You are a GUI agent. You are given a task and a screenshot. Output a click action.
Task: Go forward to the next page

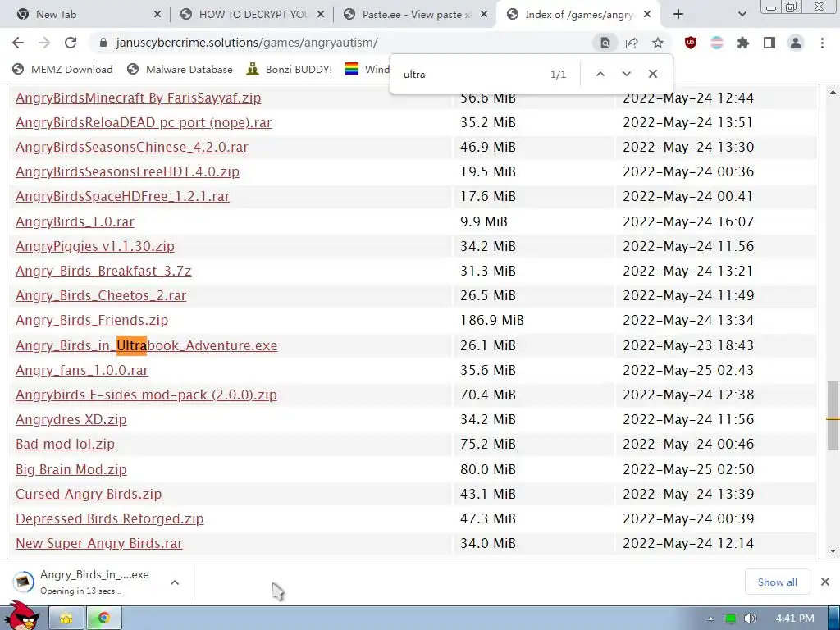44,43
